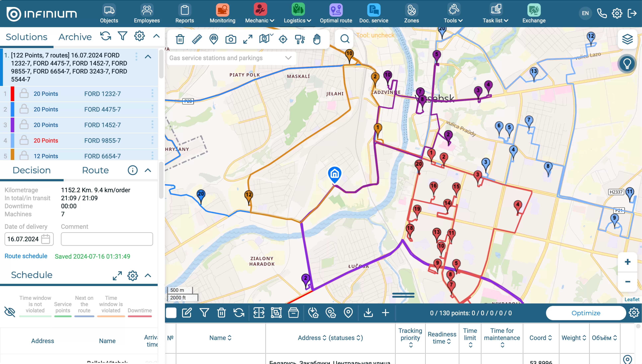Open the Employees section
The width and height of the screenshot is (642, 364).
click(147, 13)
